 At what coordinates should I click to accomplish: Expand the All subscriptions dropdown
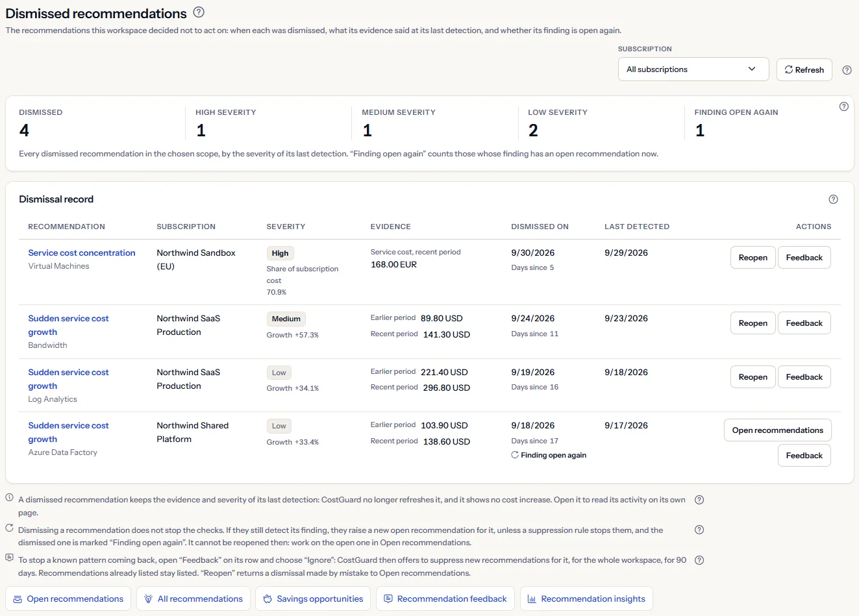(x=693, y=69)
